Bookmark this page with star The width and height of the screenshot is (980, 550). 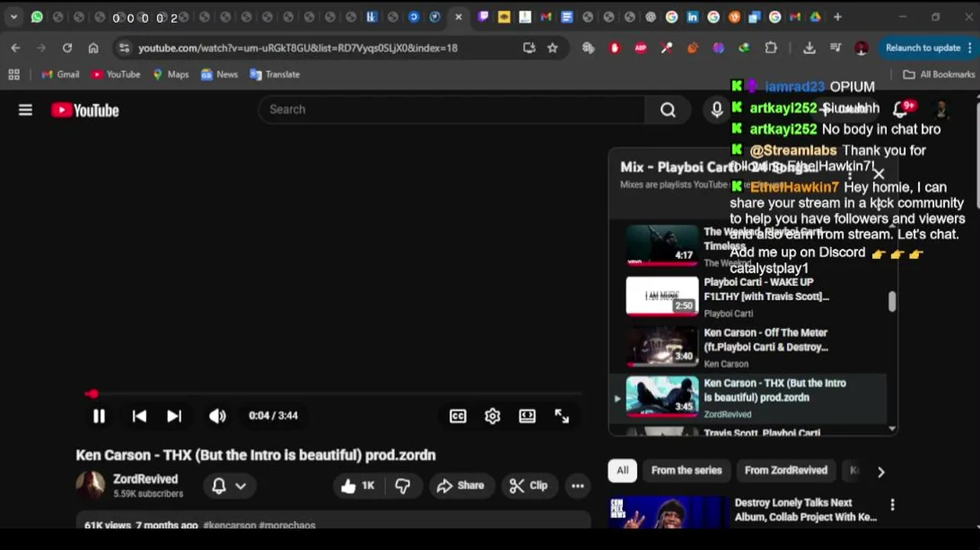pos(553,47)
